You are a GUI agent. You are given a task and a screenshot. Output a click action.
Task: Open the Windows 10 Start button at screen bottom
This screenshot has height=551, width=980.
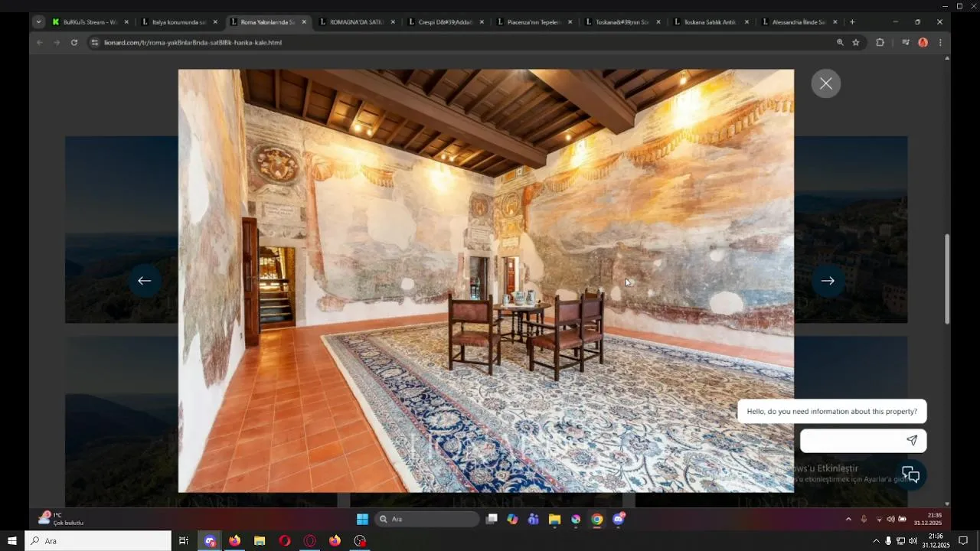click(12, 541)
